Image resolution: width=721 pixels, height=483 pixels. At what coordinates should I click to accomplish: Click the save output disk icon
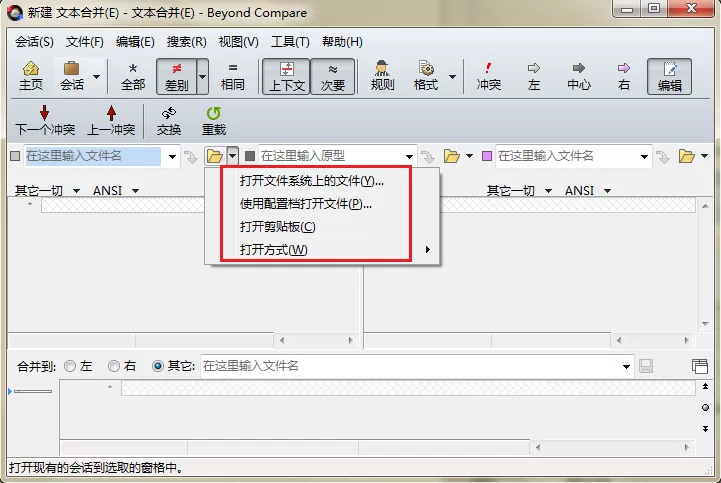646,366
